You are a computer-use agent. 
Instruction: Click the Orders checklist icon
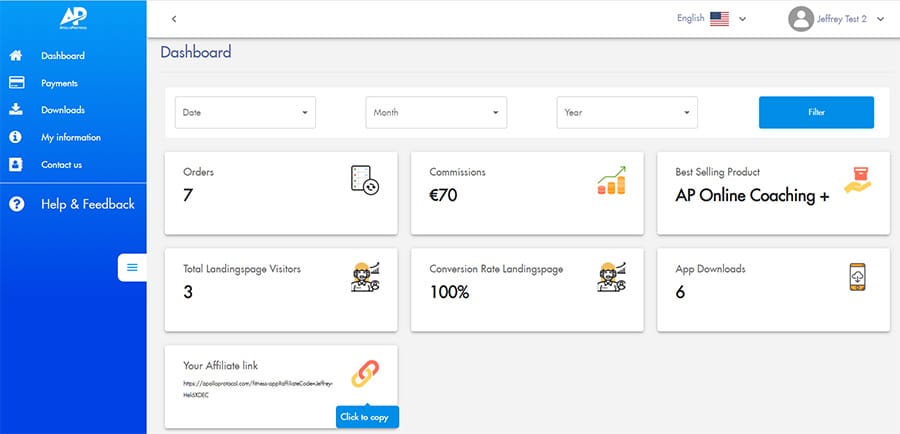point(365,180)
